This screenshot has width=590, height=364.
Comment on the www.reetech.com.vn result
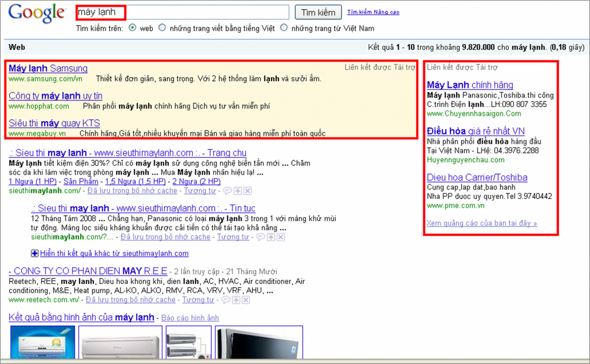coord(226,300)
